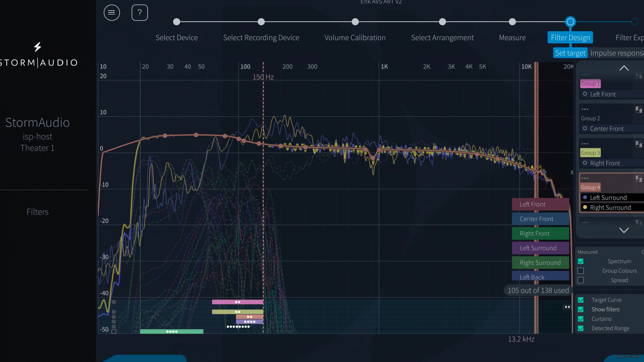
Task: Disable the Spectrum checkbox
Action: pyautogui.click(x=581, y=261)
